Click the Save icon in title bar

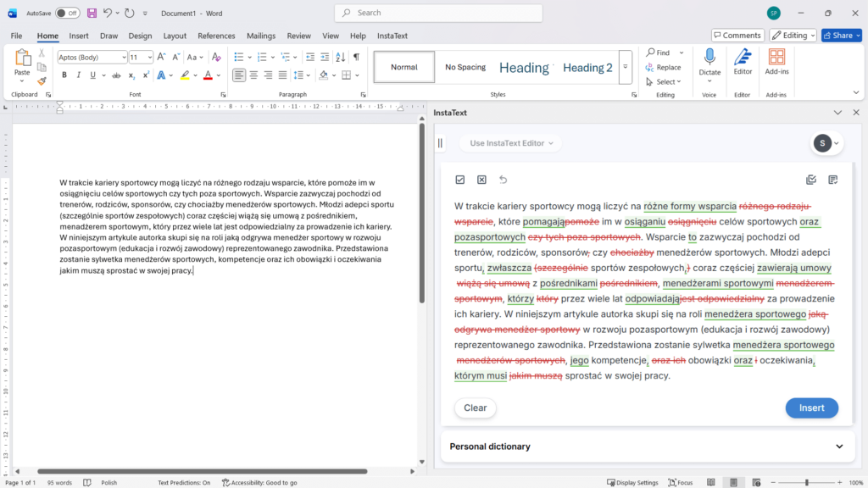[92, 13]
